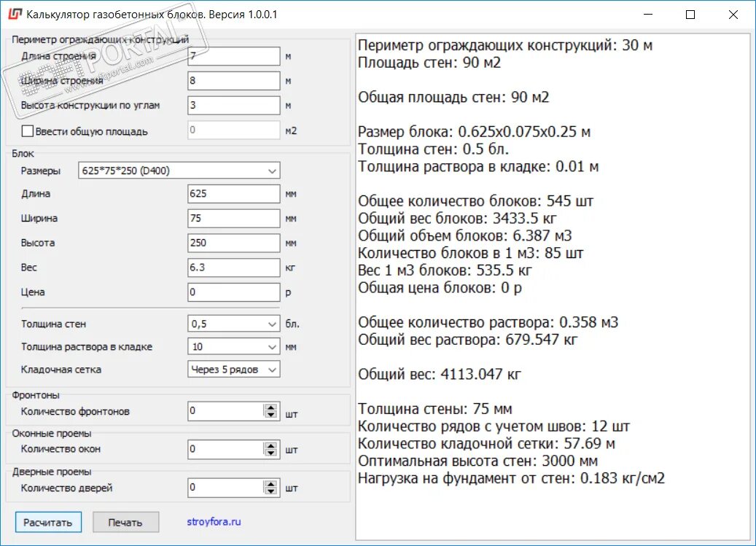Click the 'Количество фронтонов' number field
Image resolution: width=756 pixels, height=546 pixels.
tap(226, 410)
